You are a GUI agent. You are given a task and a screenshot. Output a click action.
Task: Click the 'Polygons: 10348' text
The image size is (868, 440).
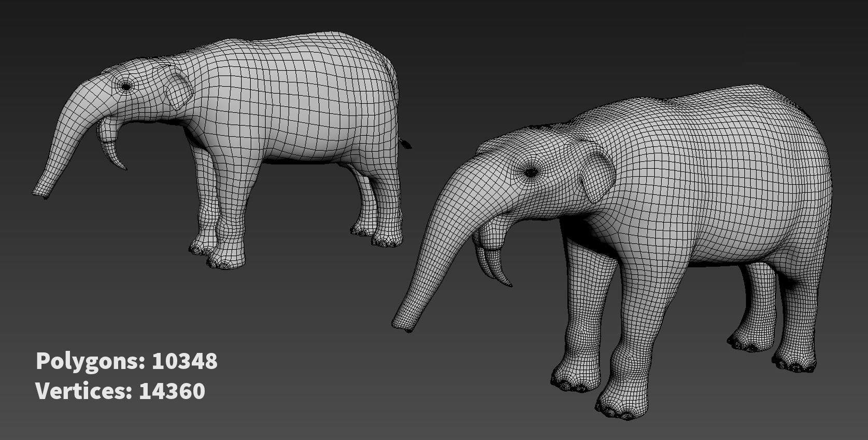(x=126, y=361)
